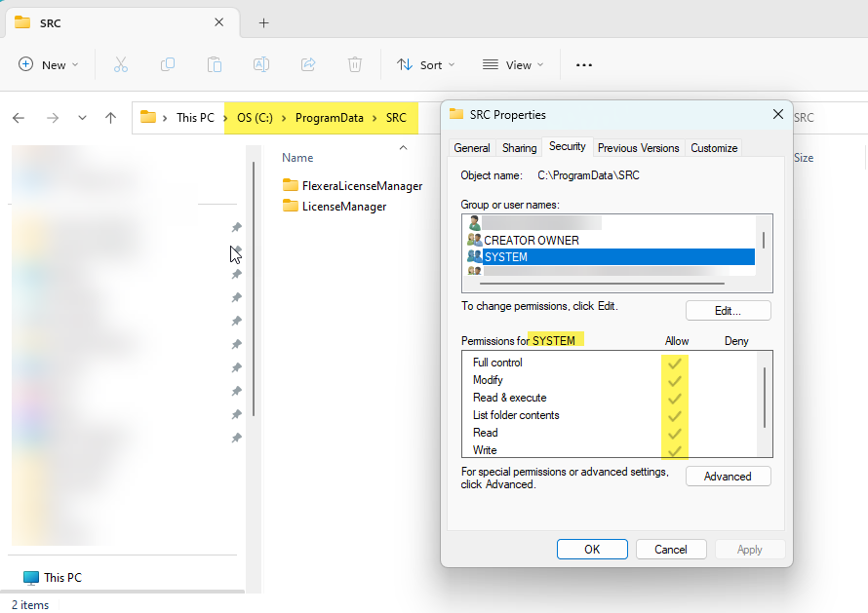Click the CREATOR OWNER group icon
Image resolution: width=868 pixels, height=613 pixels.
click(x=474, y=240)
